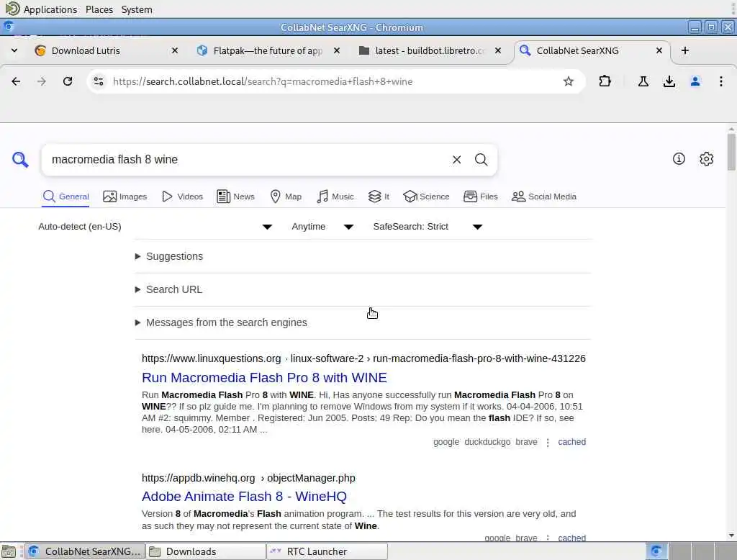Expand Messages from the search engines
Image resolution: width=737 pixels, height=560 pixels.
tap(221, 322)
